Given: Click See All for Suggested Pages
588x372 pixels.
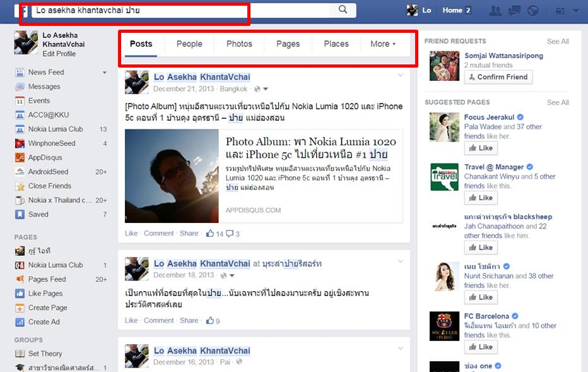Looking at the screenshot, I should click(558, 102).
